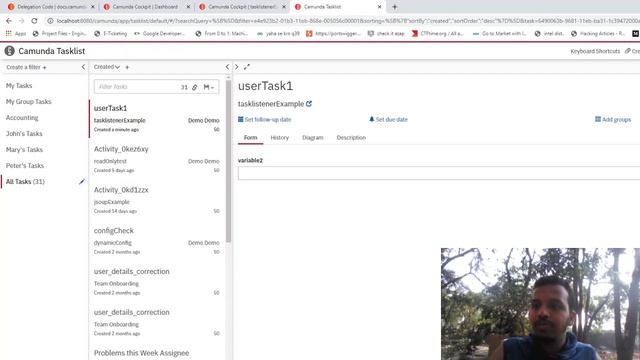Select Problems this Week Assignee task
Screen dimensions: 640x360
click(x=142, y=353)
